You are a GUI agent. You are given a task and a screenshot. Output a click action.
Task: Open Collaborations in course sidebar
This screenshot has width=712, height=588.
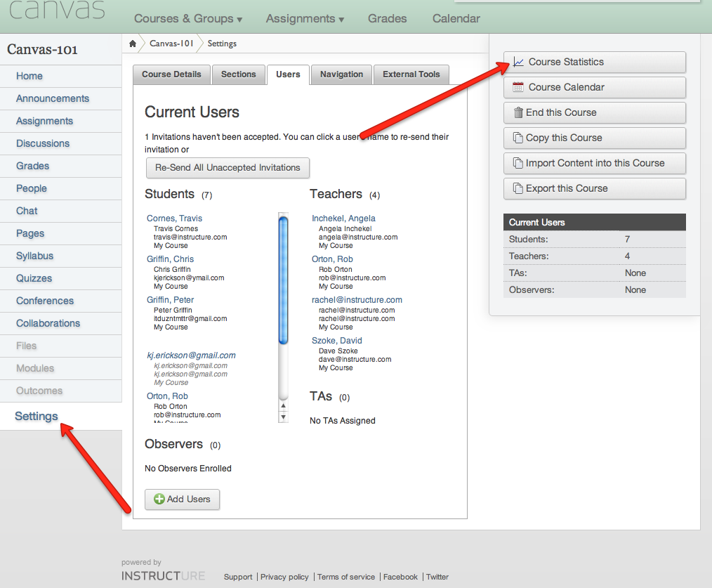coord(61,324)
